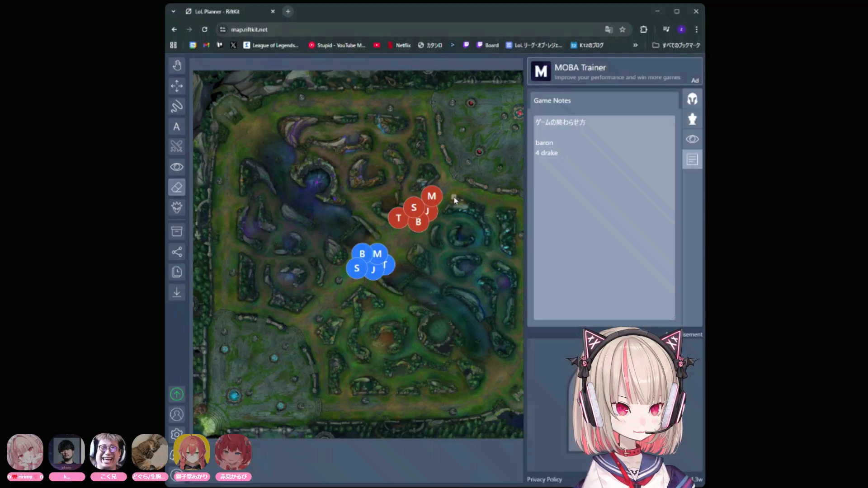
Task: Select the move arrows tool
Action: (x=177, y=86)
